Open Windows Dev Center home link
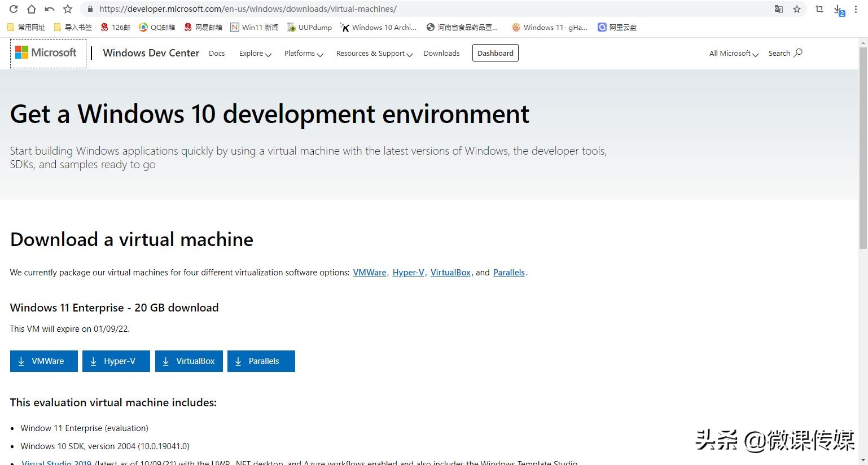The image size is (868, 465). click(151, 53)
